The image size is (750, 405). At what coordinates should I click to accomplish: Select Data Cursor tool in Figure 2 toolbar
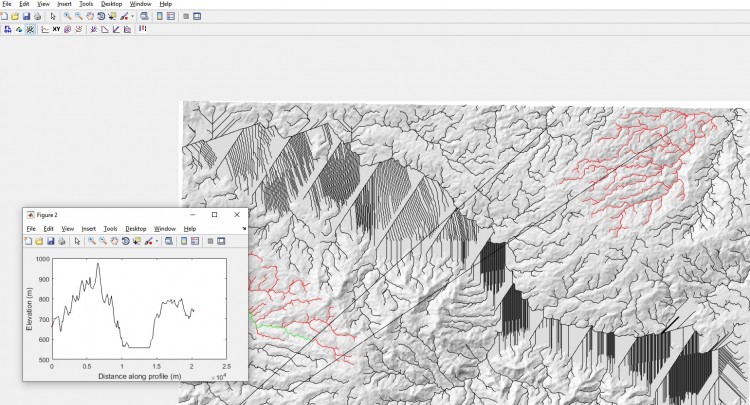(x=137, y=241)
